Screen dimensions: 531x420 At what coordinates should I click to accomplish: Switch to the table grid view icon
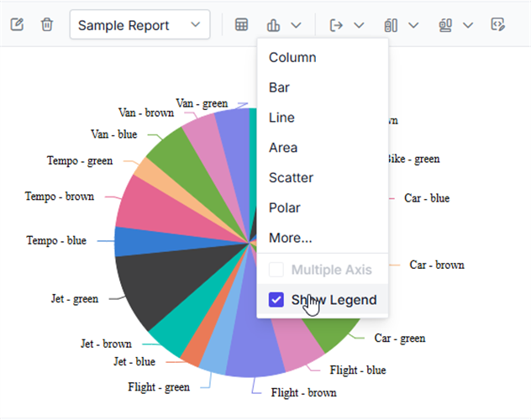[241, 24]
